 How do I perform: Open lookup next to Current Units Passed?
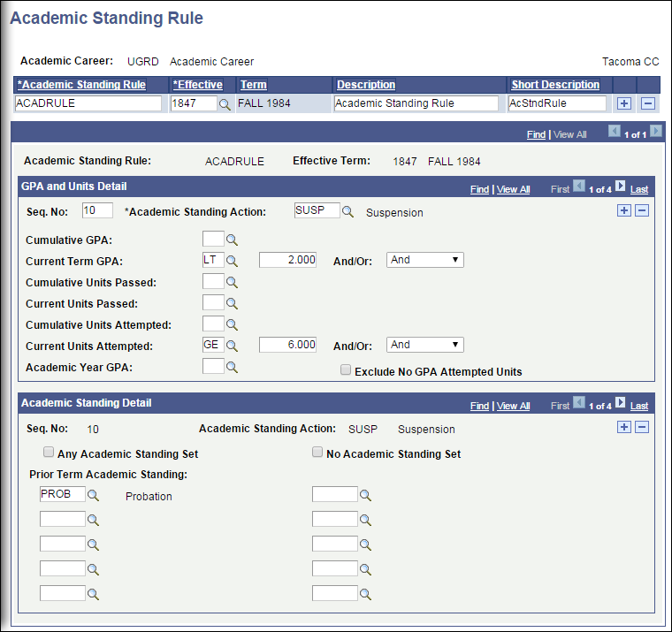click(x=232, y=303)
